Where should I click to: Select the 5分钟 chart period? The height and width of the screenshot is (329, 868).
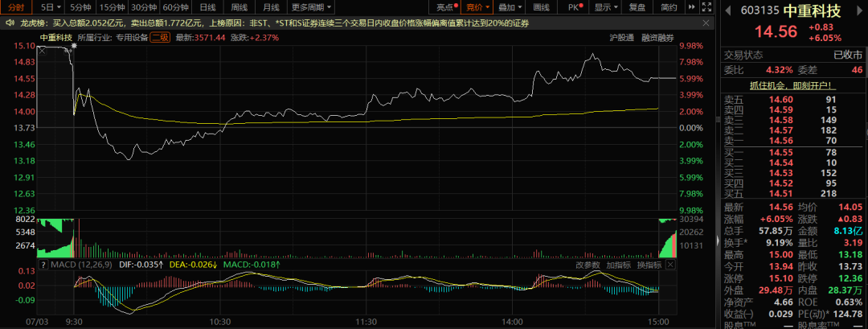(x=80, y=7)
